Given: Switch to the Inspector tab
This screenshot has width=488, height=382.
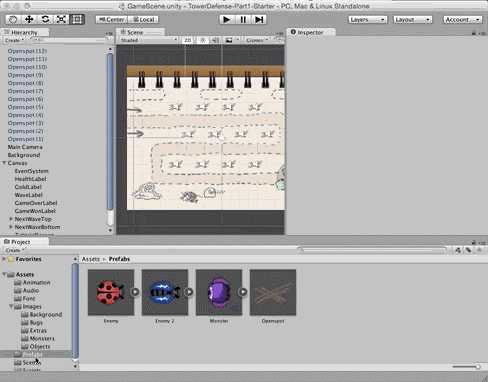Looking at the screenshot, I should tap(310, 32).
